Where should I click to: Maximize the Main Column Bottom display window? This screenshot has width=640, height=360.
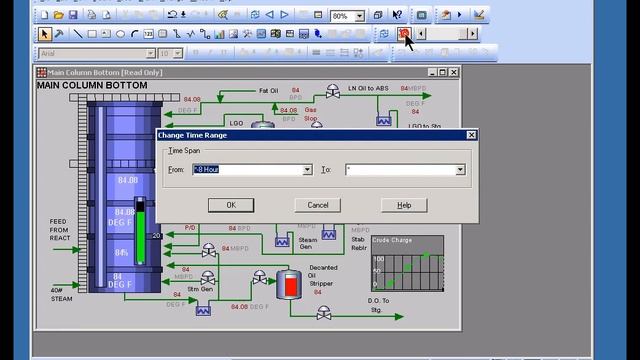point(443,72)
